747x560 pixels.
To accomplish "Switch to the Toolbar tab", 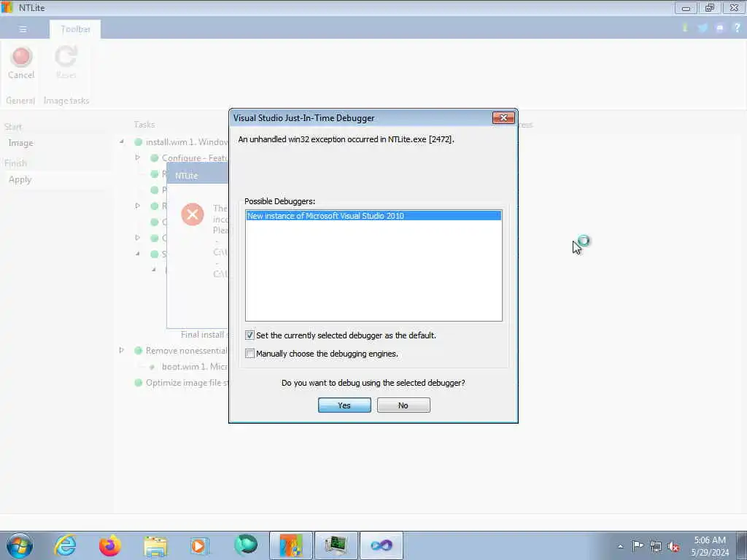I will click(75, 29).
